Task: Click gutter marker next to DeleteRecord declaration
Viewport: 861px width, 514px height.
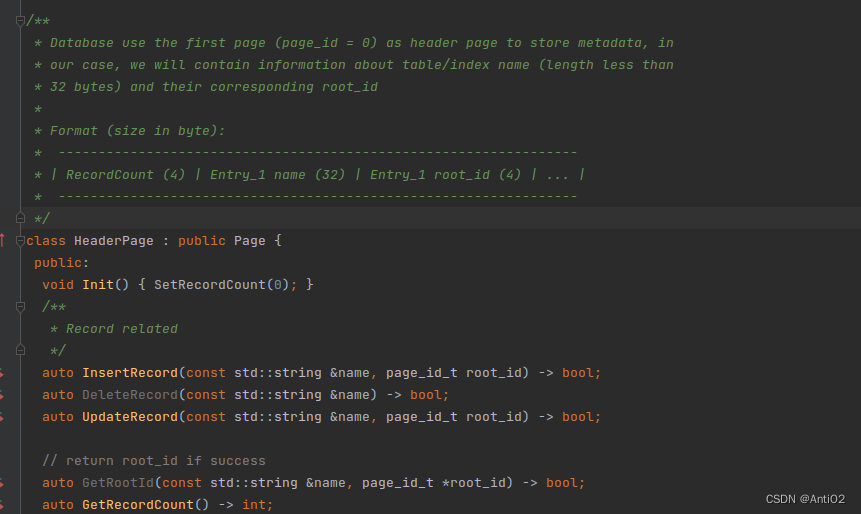Action: (3, 395)
